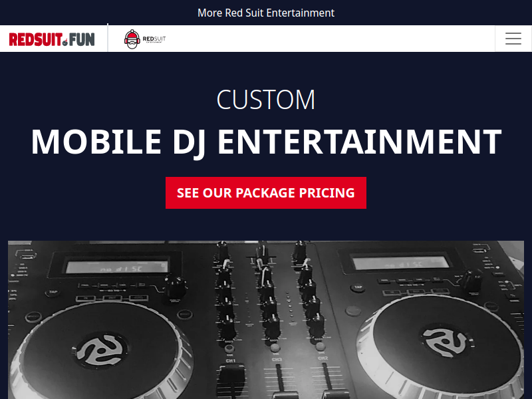Click the left deck 'no disc' display

point(116,267)
